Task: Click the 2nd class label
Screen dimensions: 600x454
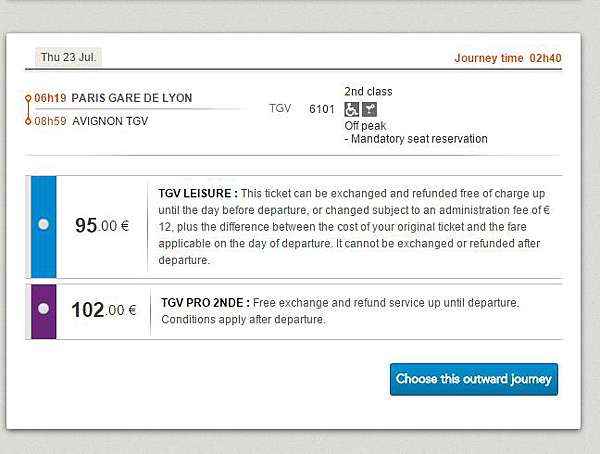Action: [368, 91]
